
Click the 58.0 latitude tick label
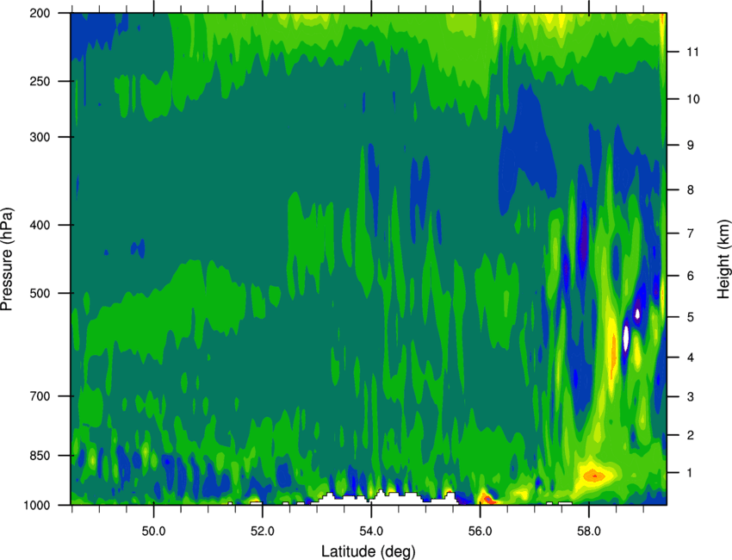click(x=589, y=532)
